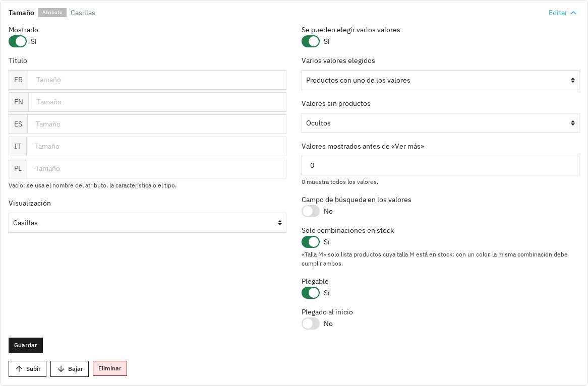Viewport: 588px width, 386px height.
Task: Click the Guardar button
Action: (26, 346)
